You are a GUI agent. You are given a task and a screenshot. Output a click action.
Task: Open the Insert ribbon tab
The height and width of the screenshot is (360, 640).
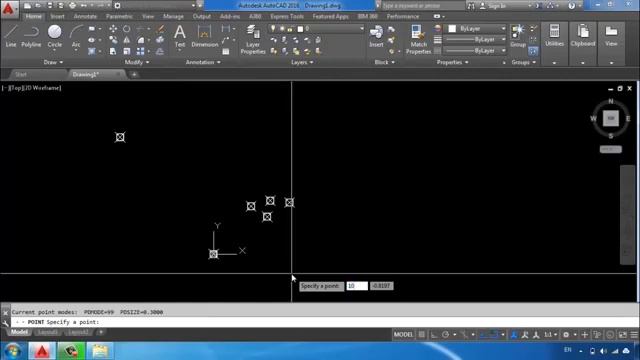[58, 16]
